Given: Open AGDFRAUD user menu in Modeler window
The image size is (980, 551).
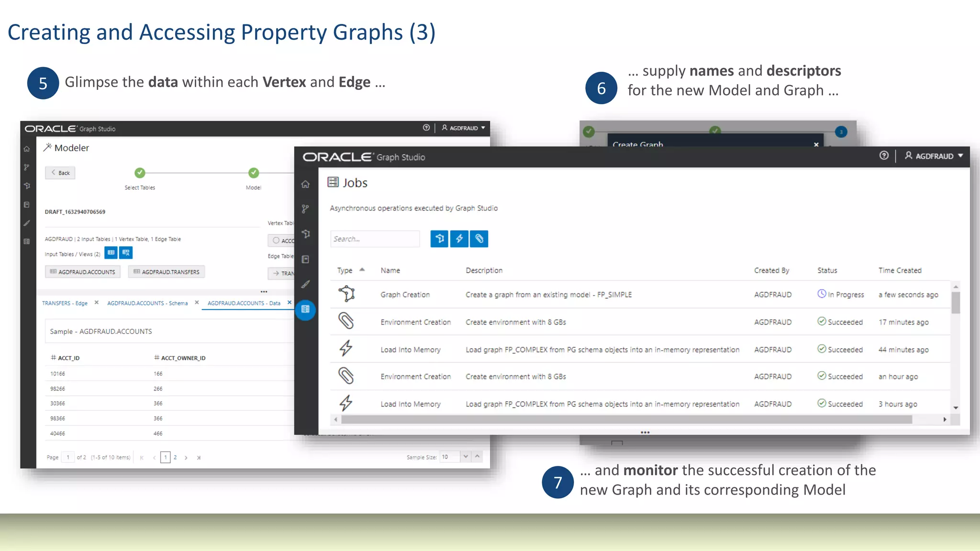Looking at the screenshot, I should [x=463, y=128].
